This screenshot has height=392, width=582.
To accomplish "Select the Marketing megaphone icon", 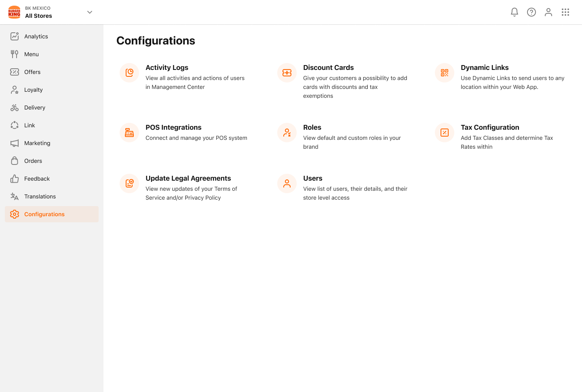I will point(15,143).
